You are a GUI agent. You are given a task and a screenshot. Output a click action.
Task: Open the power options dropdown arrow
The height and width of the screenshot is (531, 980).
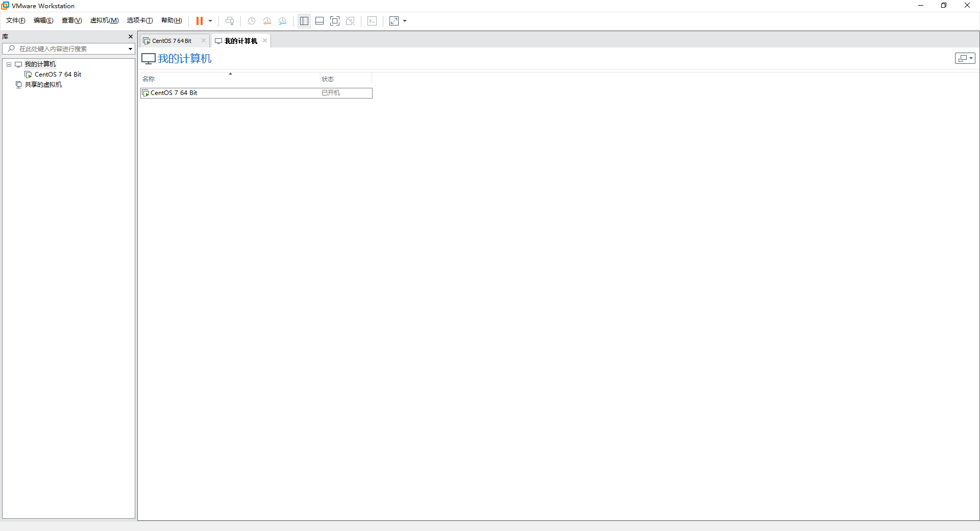coord(210,21)
